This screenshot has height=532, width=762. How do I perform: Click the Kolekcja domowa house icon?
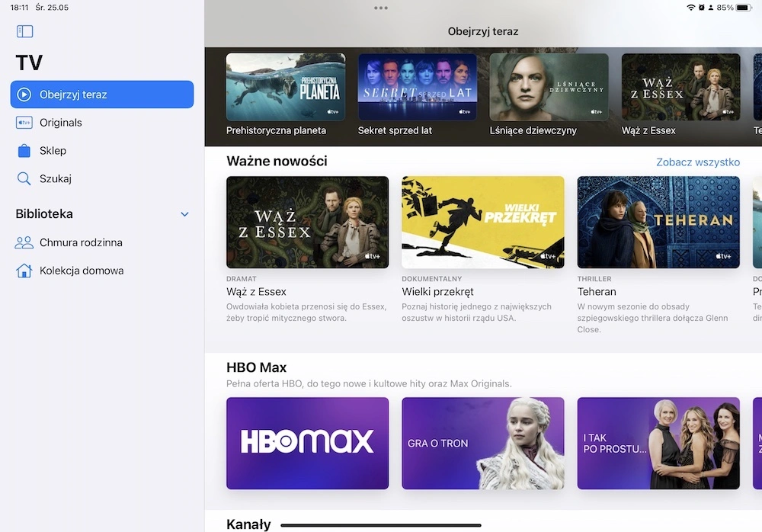click(x=24, y=271)
